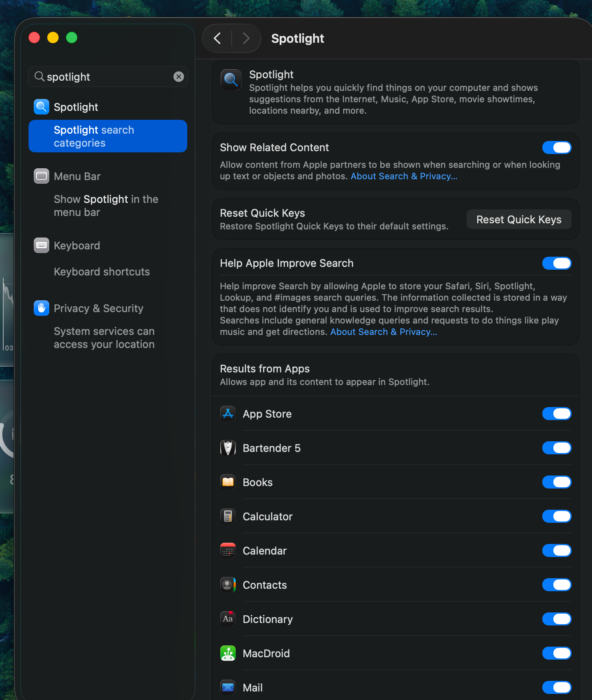Open Menu Bar sidebar section
Screen dimensions: 592x700
tap(108, 176)
